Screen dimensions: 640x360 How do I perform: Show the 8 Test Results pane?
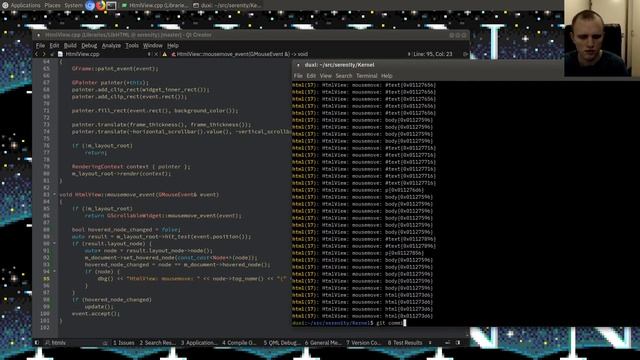click(x=405, y=343)
